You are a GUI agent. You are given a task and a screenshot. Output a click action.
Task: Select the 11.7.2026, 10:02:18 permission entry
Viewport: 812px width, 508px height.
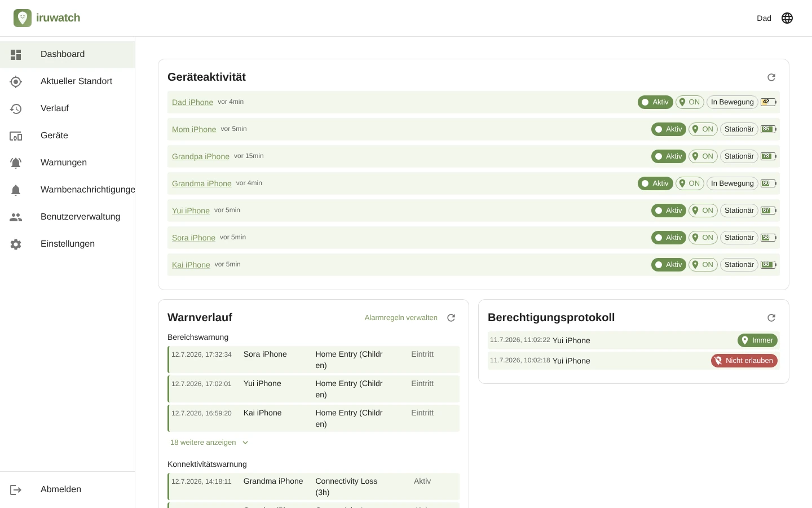634,361
